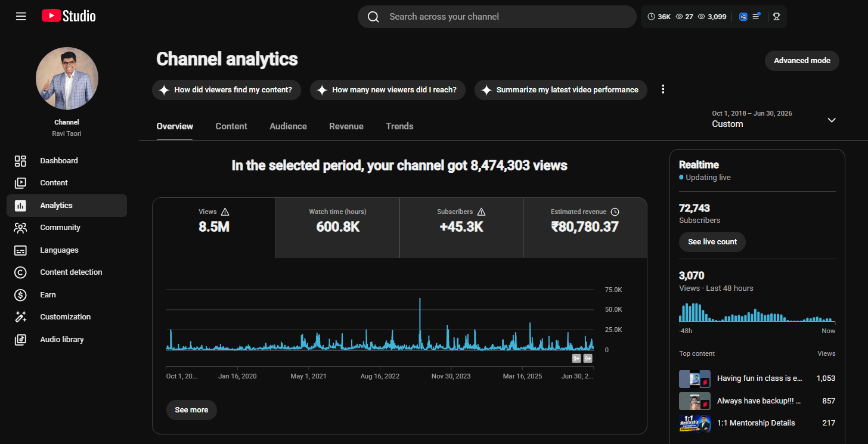Click 'How did viewers find my content?' chip
The width and height of the screenshot is (868, 444).
[x=227, y=90]
